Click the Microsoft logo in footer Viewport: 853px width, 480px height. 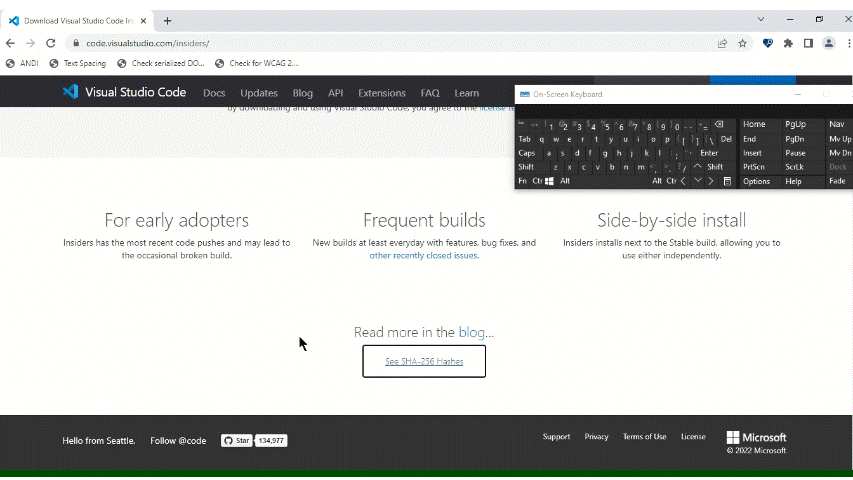[756, 438]
